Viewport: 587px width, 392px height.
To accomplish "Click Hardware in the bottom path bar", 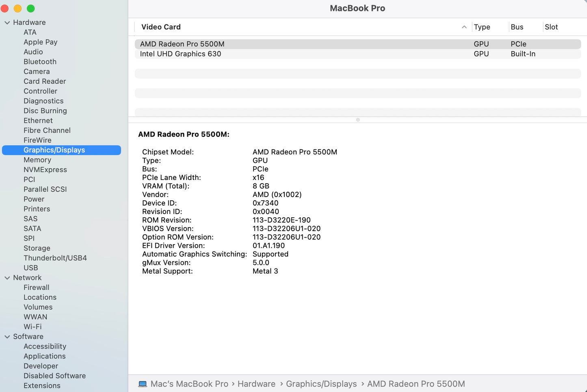I will click(256, 384).
